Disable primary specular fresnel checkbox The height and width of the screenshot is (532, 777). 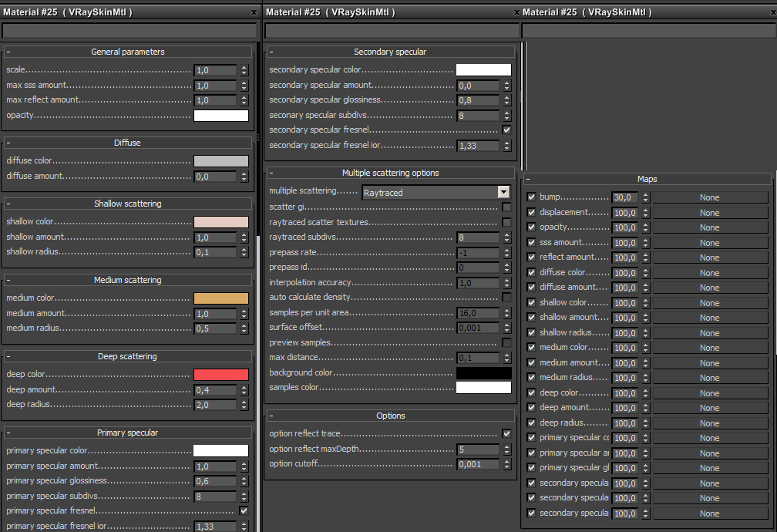[244, 510]
